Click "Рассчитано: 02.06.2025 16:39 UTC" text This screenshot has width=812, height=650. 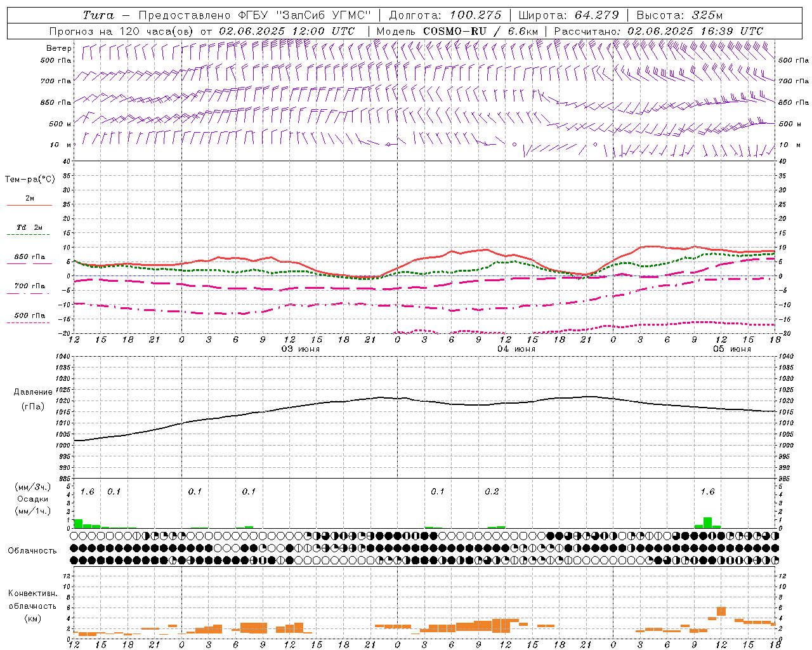pyautogui.click(x=658, y=31)
